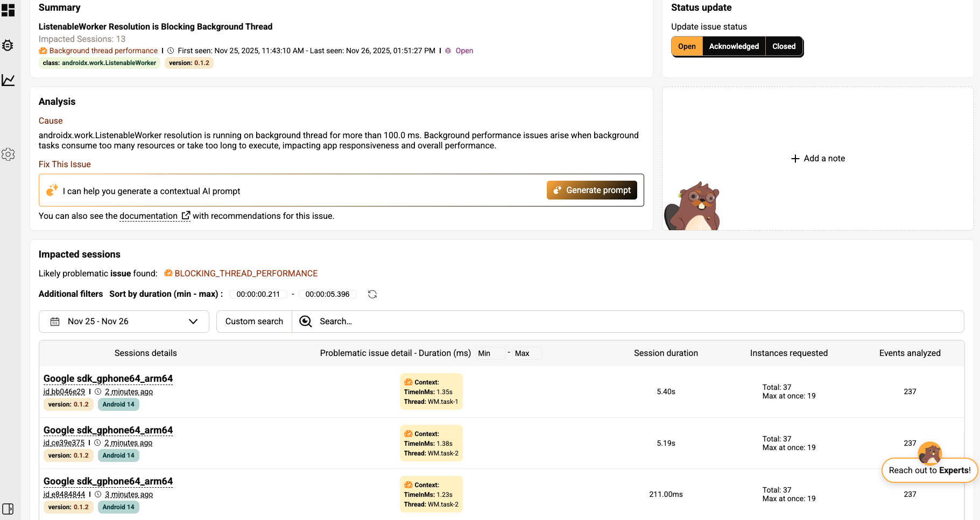Open the Reach out to Experts chat bubble
Screen dimensions: 980x520
929,470
